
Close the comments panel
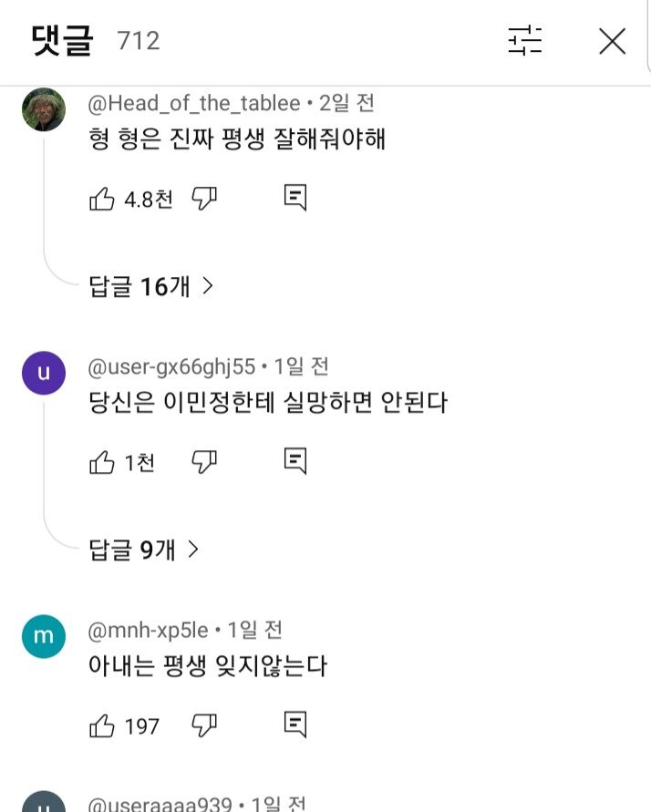(x=612, y=41)
